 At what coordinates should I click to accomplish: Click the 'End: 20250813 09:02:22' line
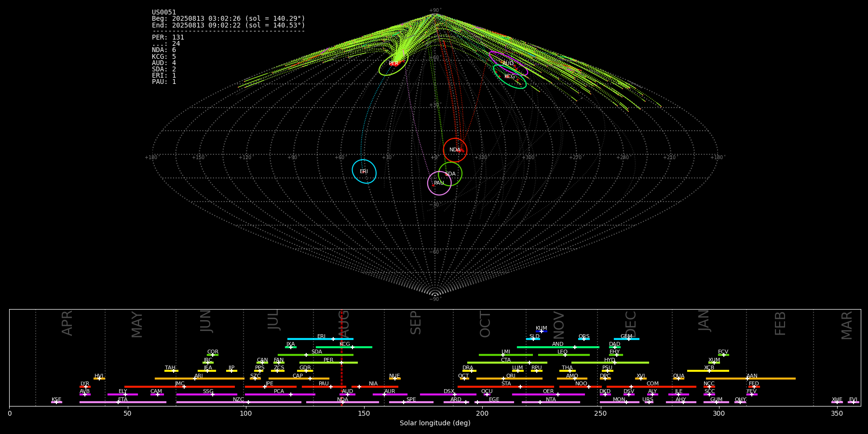click(x=229, y=25)
